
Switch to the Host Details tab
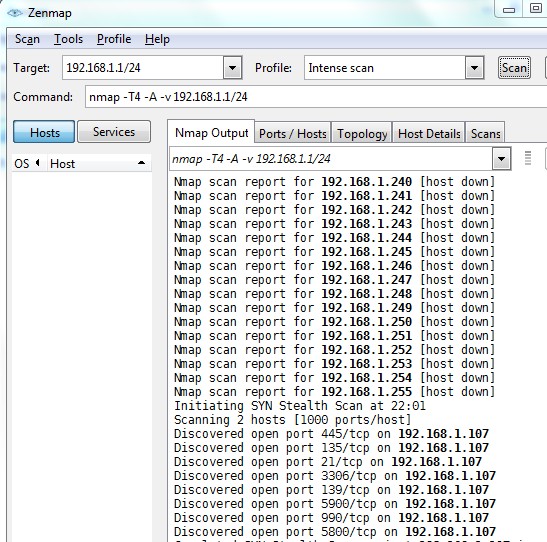click(x=429, y=134)
